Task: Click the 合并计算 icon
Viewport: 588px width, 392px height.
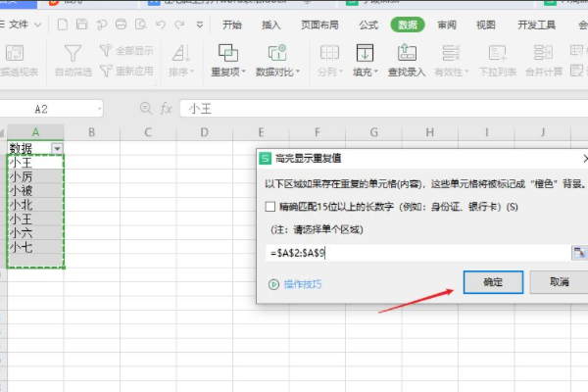Action: tap(543, 53)
